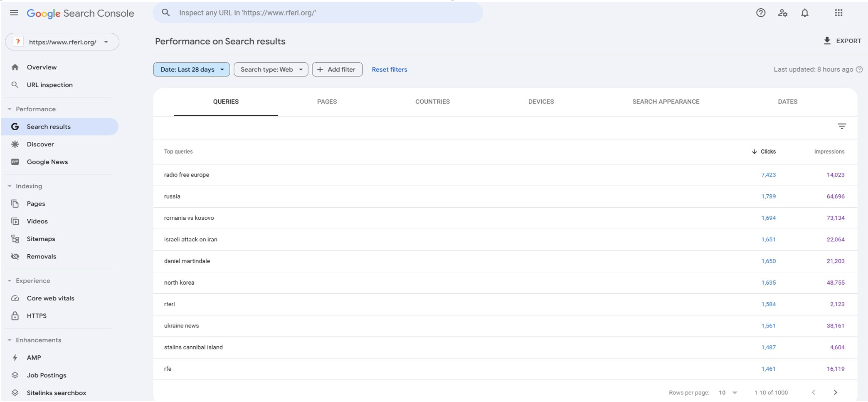This screenshot has width=868, height=402.
Task: Select the 'rfe' query row
Action: click(x=505, y=369)
